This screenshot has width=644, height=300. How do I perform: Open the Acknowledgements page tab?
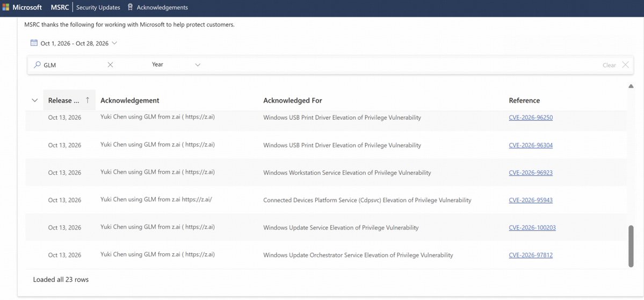click(x=162, y=8)
